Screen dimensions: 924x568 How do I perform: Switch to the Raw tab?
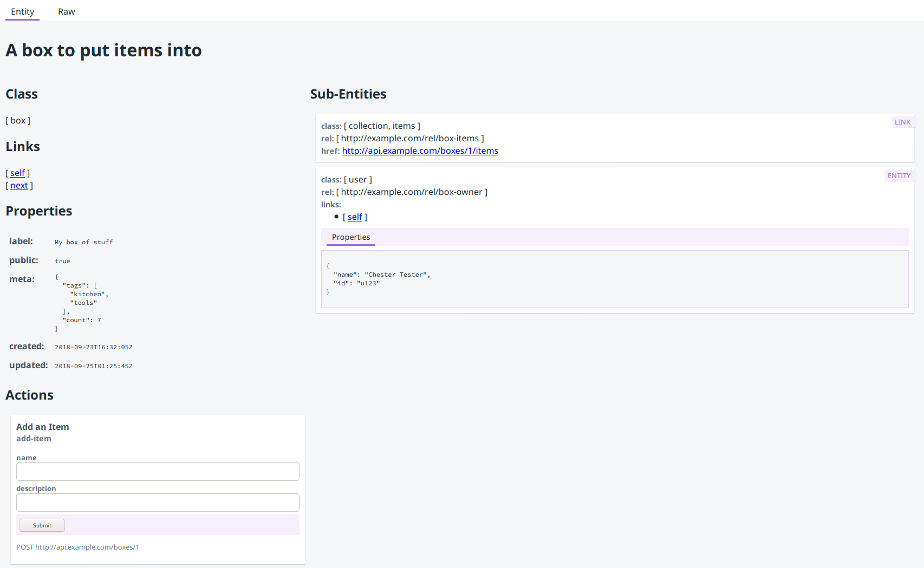pos(66,11)
